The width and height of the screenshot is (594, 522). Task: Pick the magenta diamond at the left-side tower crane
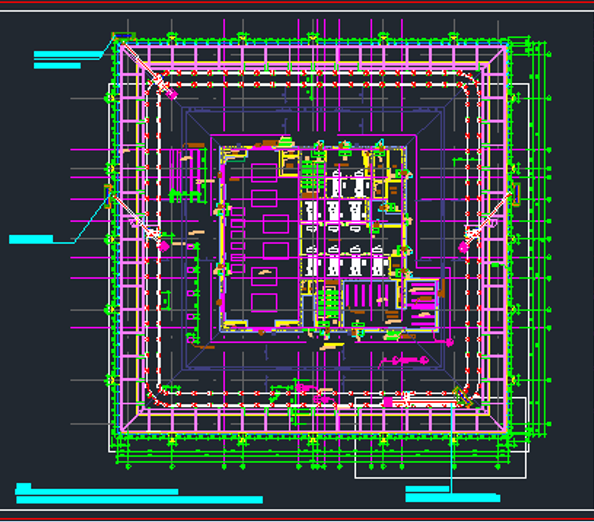164,246
